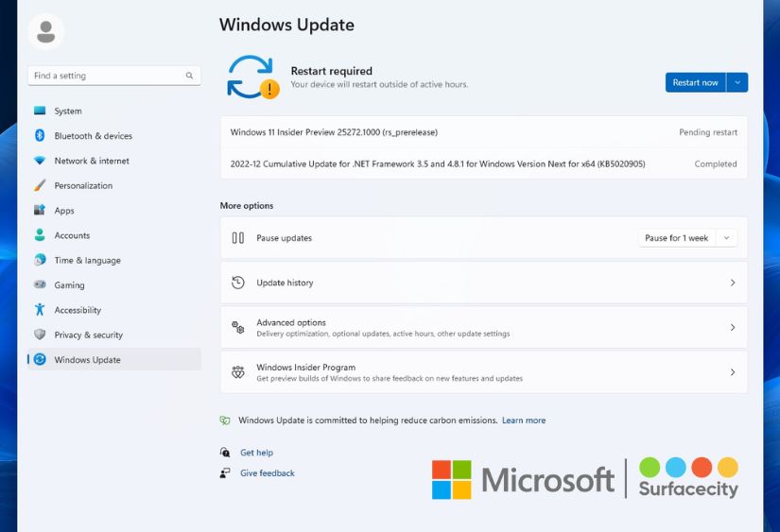Expand the Restart now options arrow

(737, 82)
